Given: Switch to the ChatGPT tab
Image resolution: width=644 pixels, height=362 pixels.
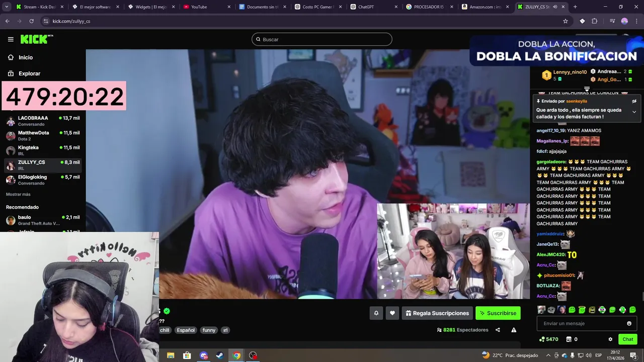Looking at the screenshot, I should pyautogui.click(x=373, y=7).
